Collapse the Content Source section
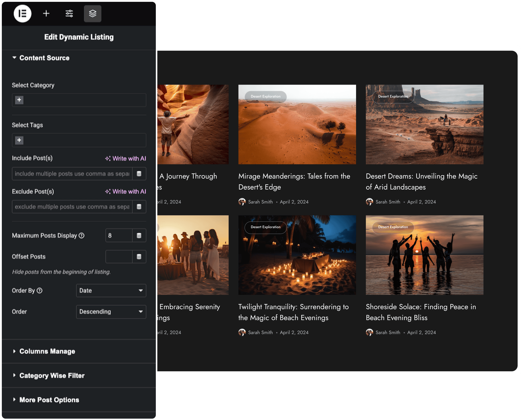 tap(44, 58)
